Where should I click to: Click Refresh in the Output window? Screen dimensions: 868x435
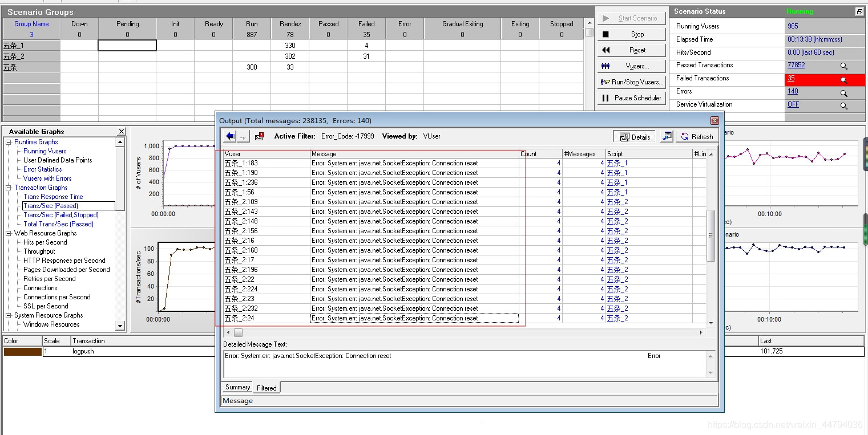click(x=696, y=137)
